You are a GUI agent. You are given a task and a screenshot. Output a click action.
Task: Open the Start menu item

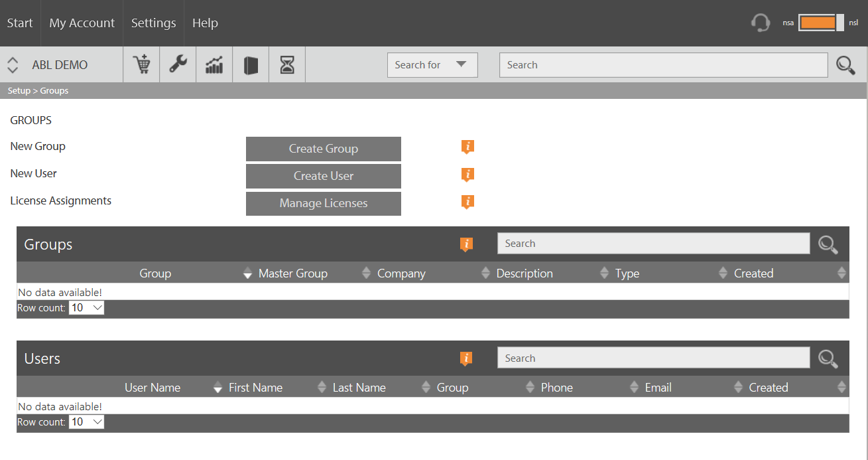(x=20, y=23)
